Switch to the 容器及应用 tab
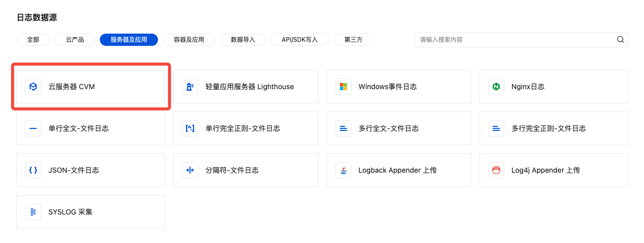 [189, 40]
